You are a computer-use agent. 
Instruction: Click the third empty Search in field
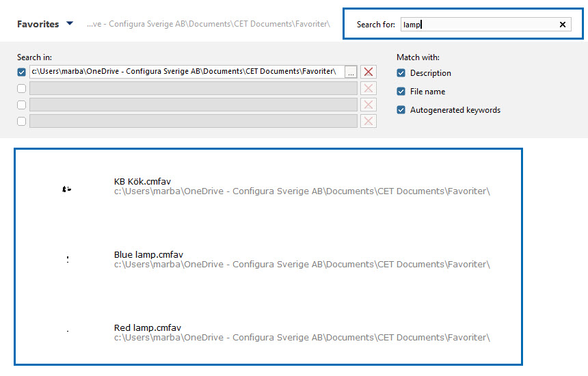point(193,105)
